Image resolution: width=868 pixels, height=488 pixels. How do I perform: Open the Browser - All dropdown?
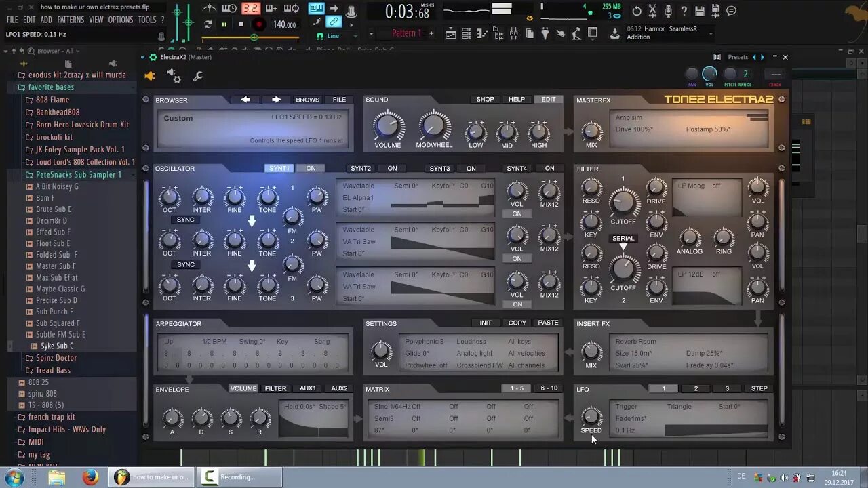pos(60,51)
